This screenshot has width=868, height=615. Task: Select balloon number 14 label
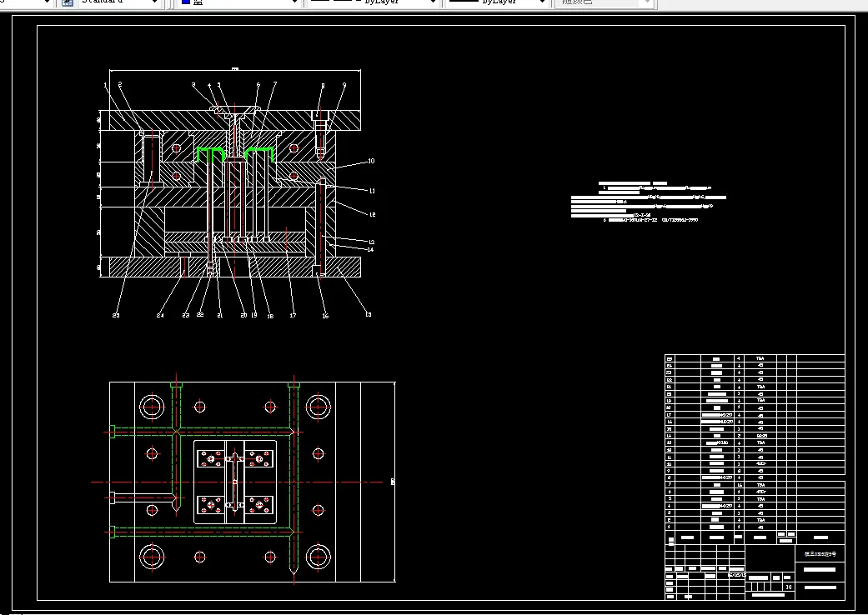pos(370,249)
